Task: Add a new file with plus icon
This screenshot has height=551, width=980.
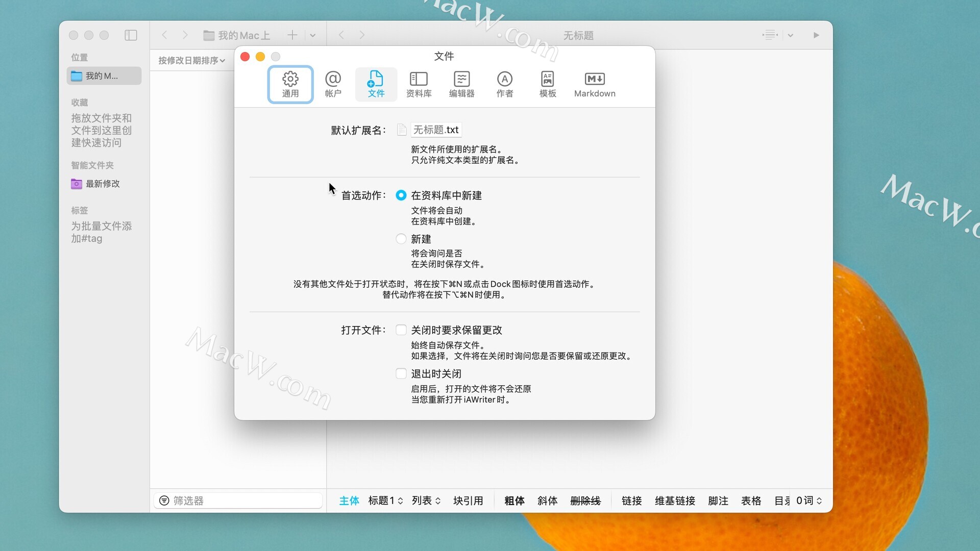Action: coord(292,35)
